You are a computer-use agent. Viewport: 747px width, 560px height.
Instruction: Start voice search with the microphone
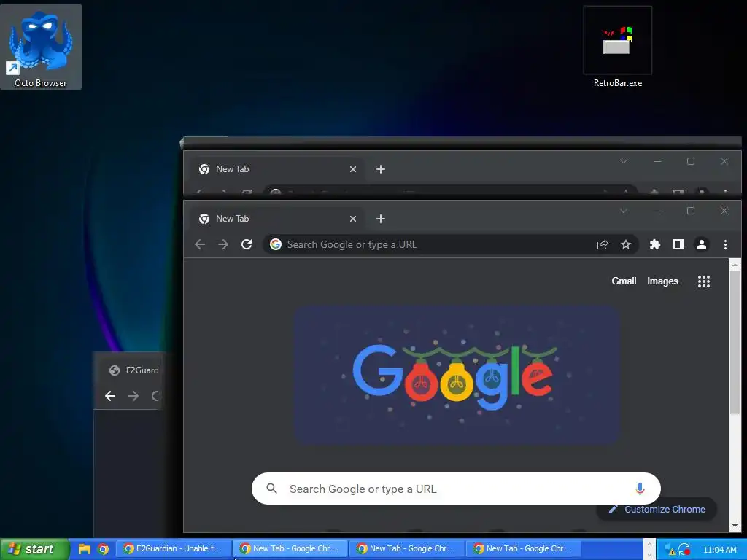pyautogui.click(x=640, y=489)
